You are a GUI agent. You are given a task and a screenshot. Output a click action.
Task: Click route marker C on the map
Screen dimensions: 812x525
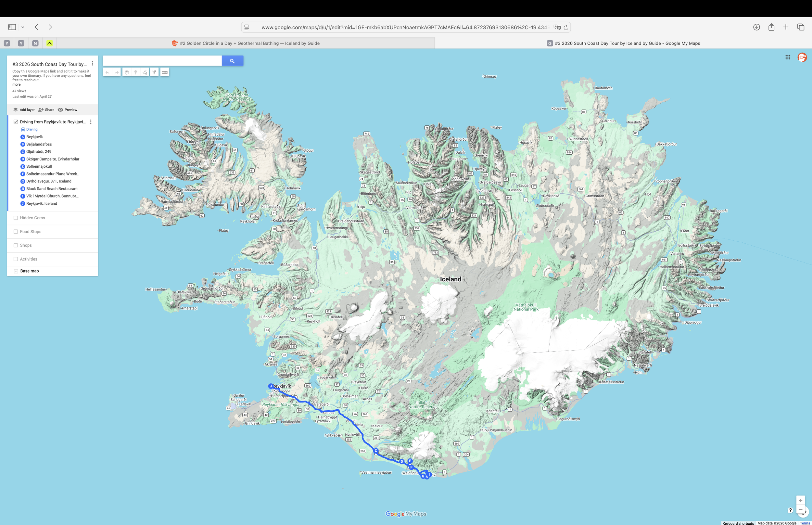376,451
